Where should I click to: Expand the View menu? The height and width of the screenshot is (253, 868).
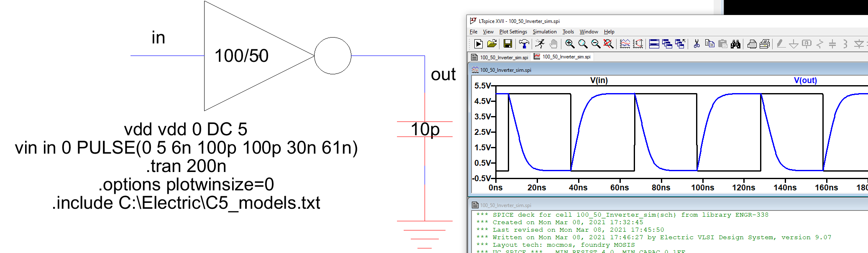click(488, 32)
